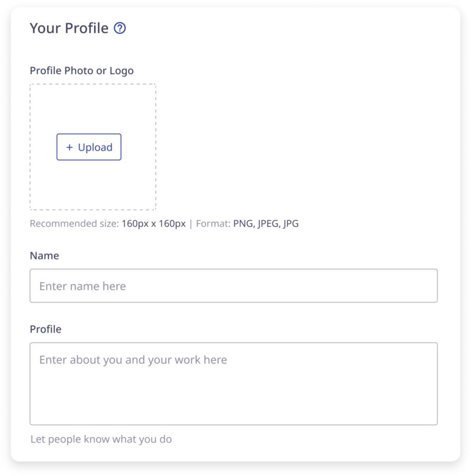Image resolution: width=471 pixels, height=476 pixels.
Task: Click the "Format:" hint text
Action: click(x=213, y=224)
